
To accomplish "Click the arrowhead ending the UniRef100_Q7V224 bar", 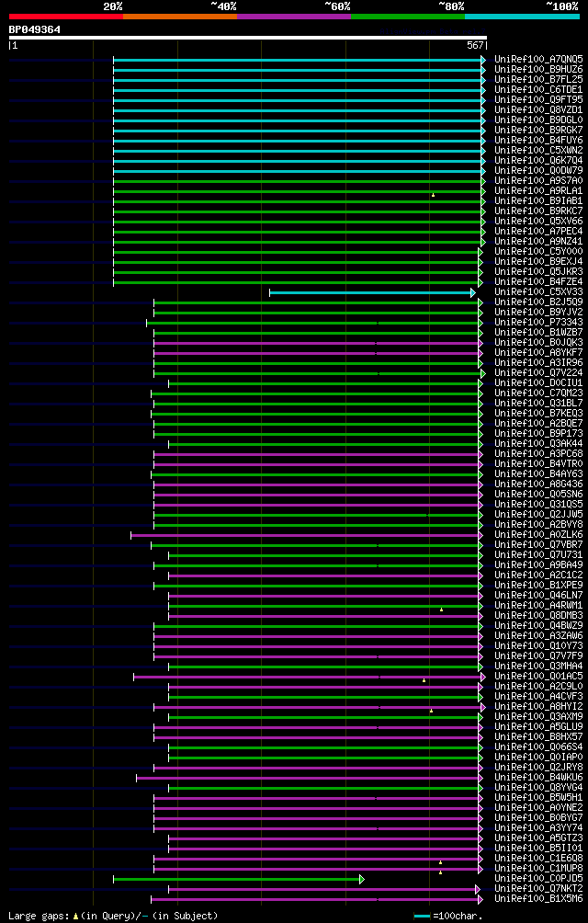I will pos(483,373).
